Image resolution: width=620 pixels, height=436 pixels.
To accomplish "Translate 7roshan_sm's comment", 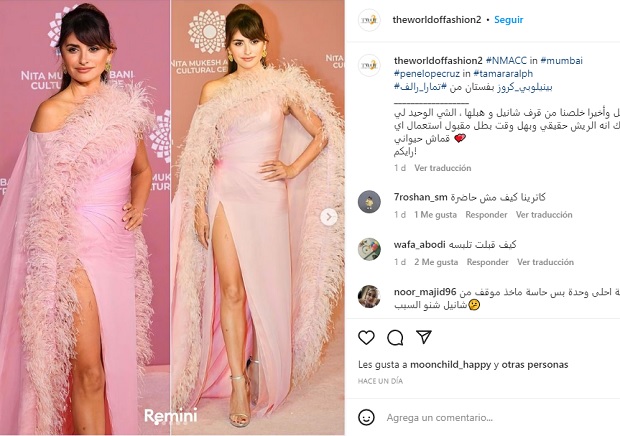I will pyautogui.click(x=544, y=215).
